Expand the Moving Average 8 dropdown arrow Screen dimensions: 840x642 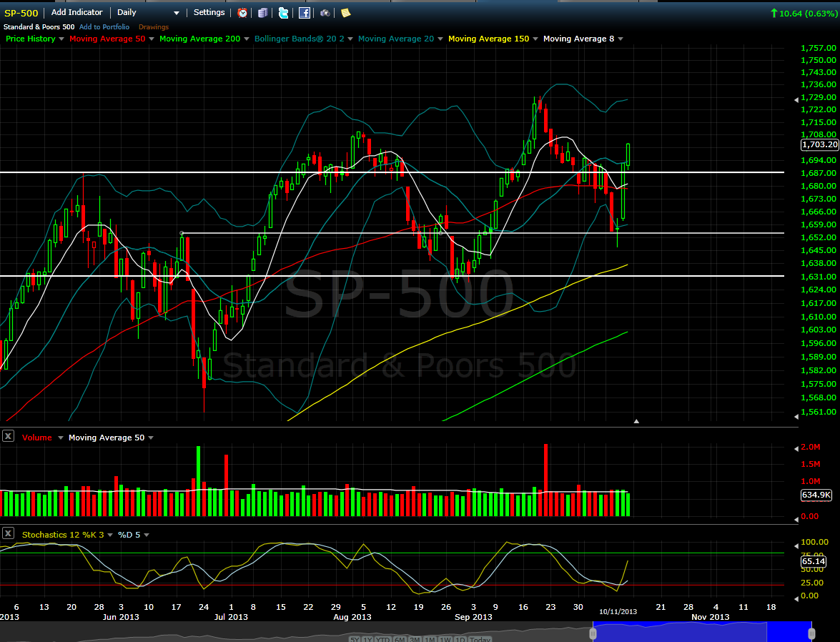point(621,39)
